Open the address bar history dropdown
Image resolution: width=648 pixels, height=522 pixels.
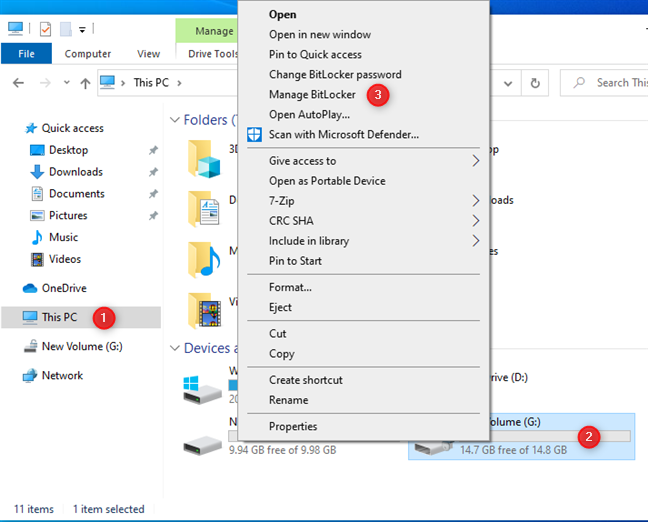point(508,83)
